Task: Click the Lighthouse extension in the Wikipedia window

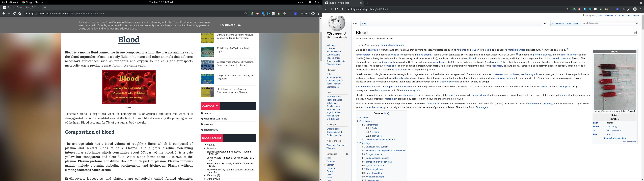Action: tap(617, 9)
